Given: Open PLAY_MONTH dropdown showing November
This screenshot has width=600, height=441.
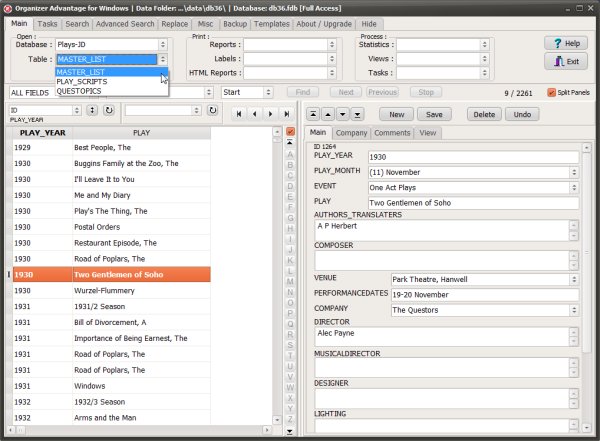Looking at the screenshot, I should coord(574,172).
